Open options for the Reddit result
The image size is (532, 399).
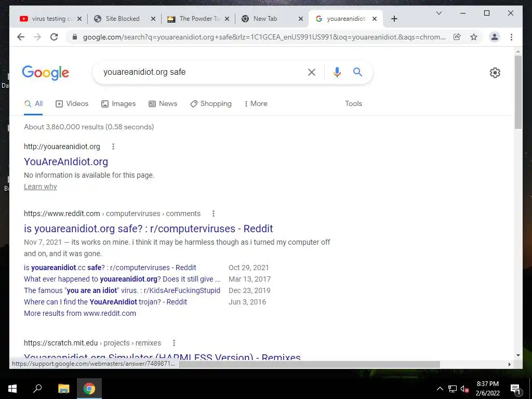tap(214, 214)
